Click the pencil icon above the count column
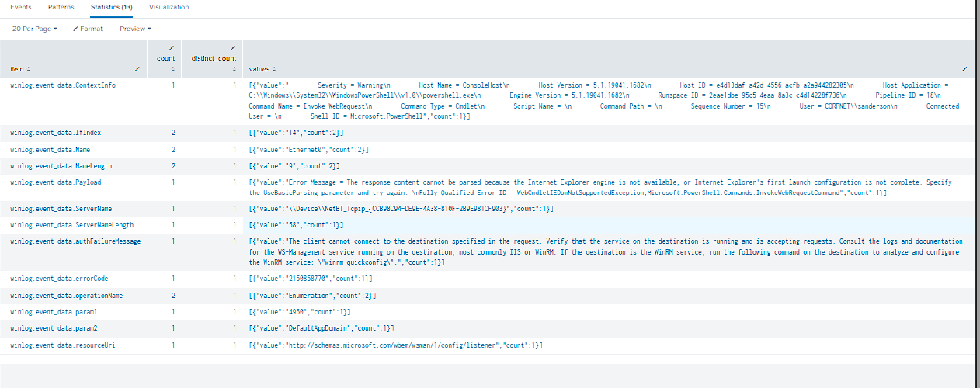 [172, 48]
